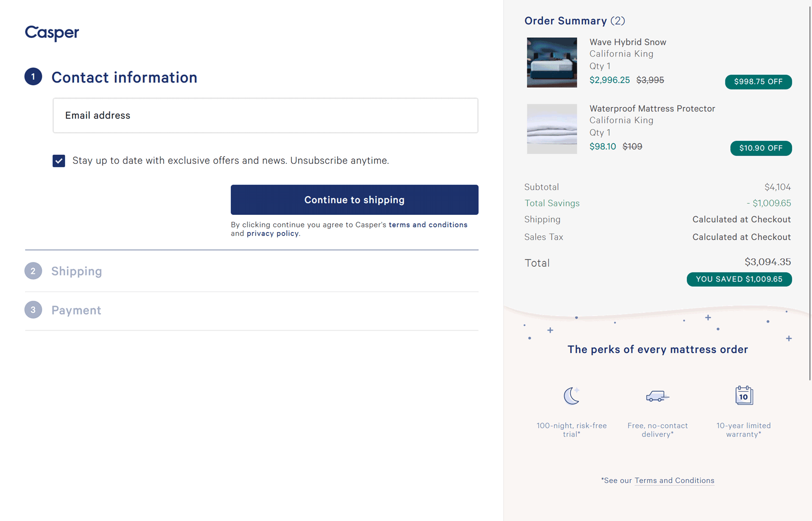Select the Payment step heading

pos(76,310)
